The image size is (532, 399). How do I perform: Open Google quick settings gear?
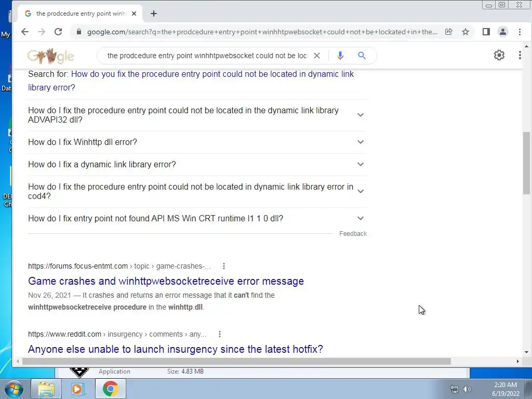499,55
